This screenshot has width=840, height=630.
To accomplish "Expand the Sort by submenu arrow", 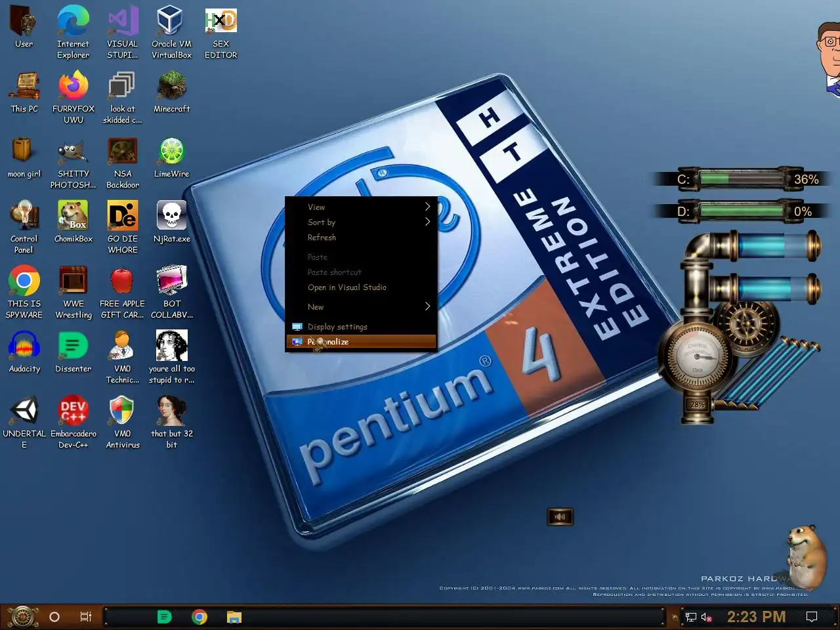I will point(427,222).
